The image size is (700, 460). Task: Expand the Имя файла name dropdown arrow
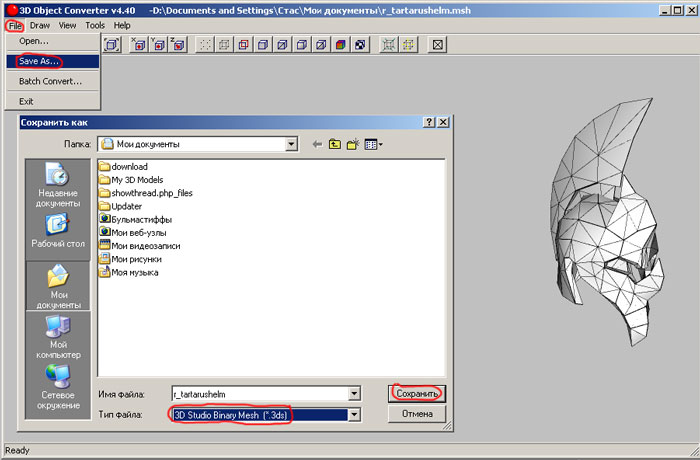pyautogui.click(x=352, y=394)
